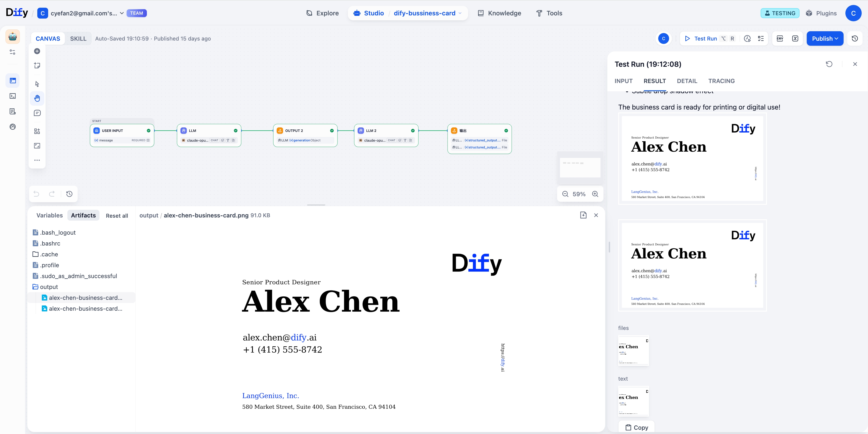868x434 pixels.
Task: Zoom out of the canvas
Action: (565, 194)
